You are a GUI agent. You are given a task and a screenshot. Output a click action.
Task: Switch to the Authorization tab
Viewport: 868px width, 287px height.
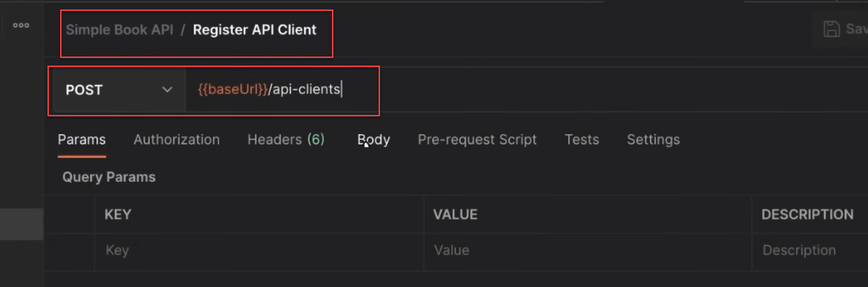(x=176, y=139)
